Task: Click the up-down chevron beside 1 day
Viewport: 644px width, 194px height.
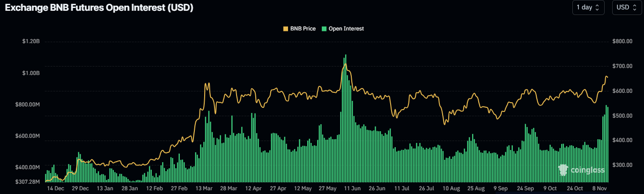Action: (x=597, y=7)
